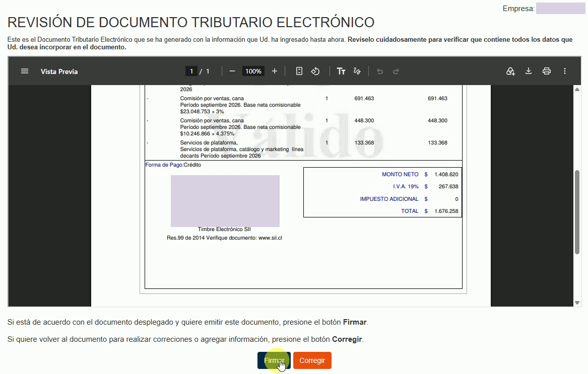Edit the 100% zoom level field
Image resolution: width=588 pixels, height=374 pixels.
[x=253, y=71]
